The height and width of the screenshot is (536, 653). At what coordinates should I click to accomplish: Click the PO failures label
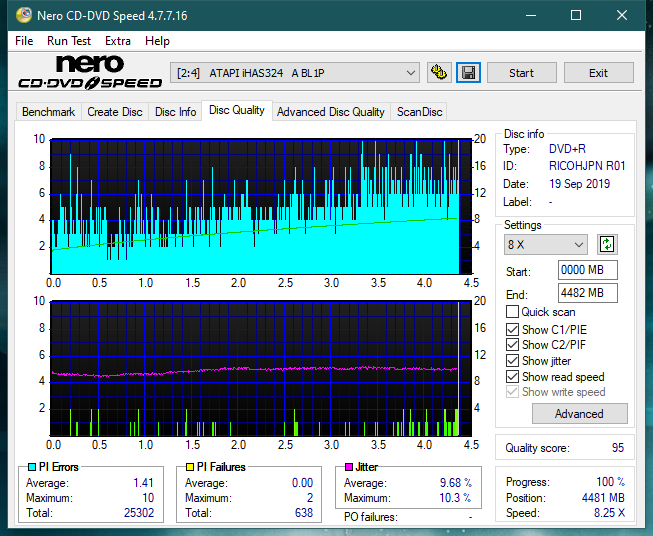pyautogui.click(x=371, y=517)
